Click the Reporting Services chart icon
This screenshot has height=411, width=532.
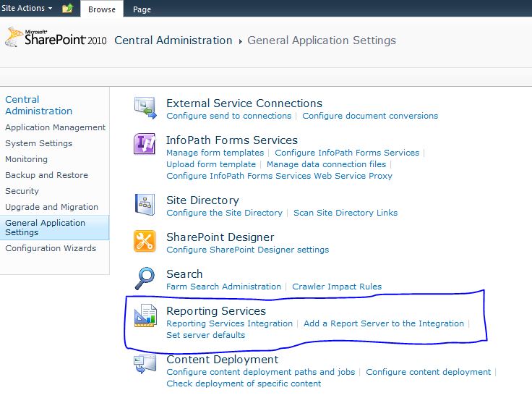145,315
